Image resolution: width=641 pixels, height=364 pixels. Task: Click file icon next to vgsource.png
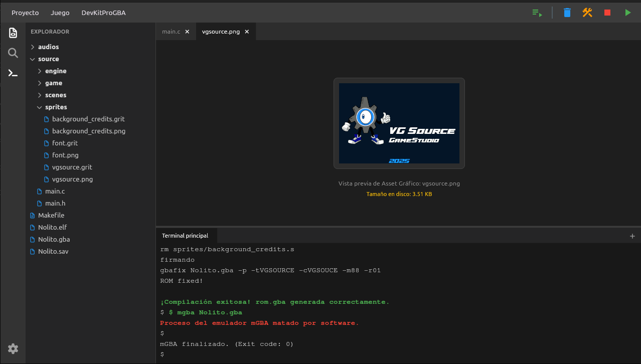tap(47, 179)
